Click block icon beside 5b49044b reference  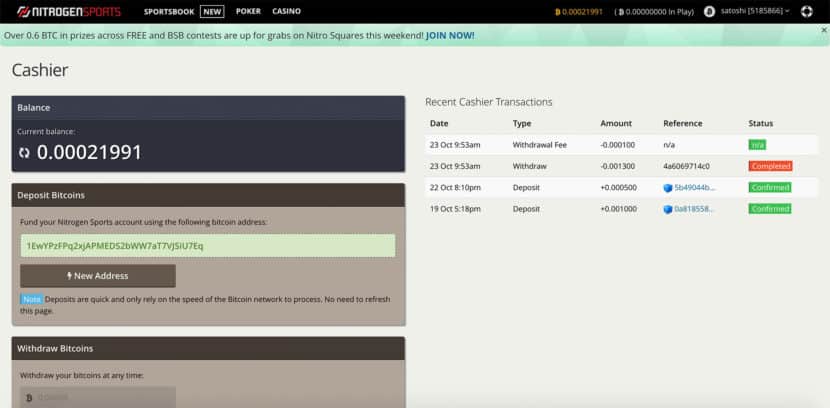point(667,188)
